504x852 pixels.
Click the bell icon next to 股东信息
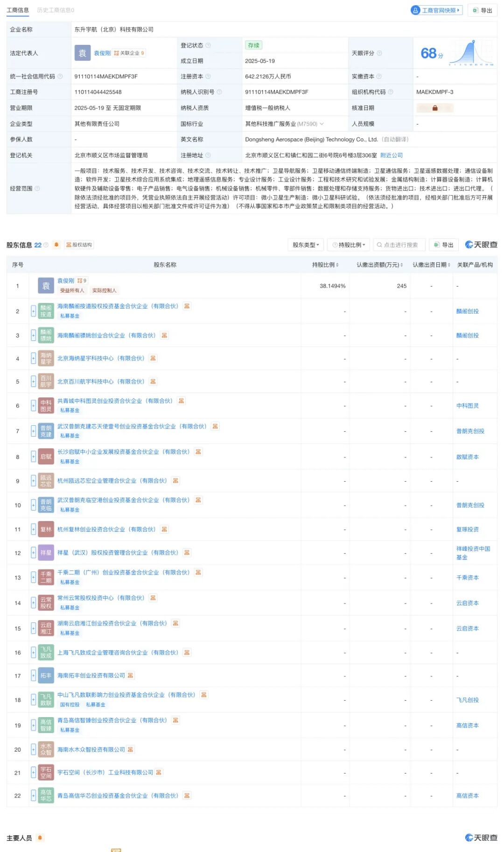click(x=56, y=245)
